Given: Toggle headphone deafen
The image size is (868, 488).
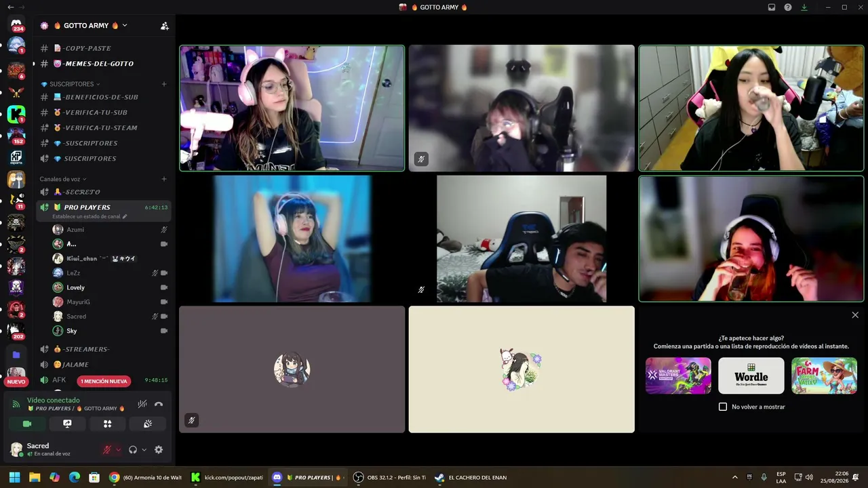Looking at the screenshot, I should click(x=133, y=449).
